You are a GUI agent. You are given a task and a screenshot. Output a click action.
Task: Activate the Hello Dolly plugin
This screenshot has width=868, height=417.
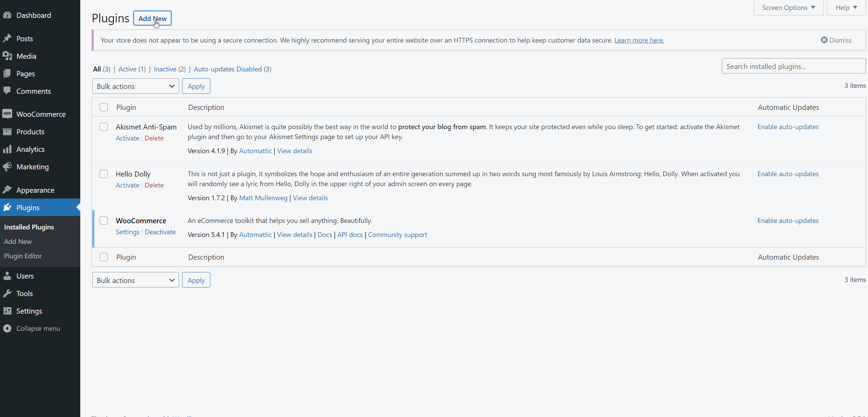[x=128, y=185]
